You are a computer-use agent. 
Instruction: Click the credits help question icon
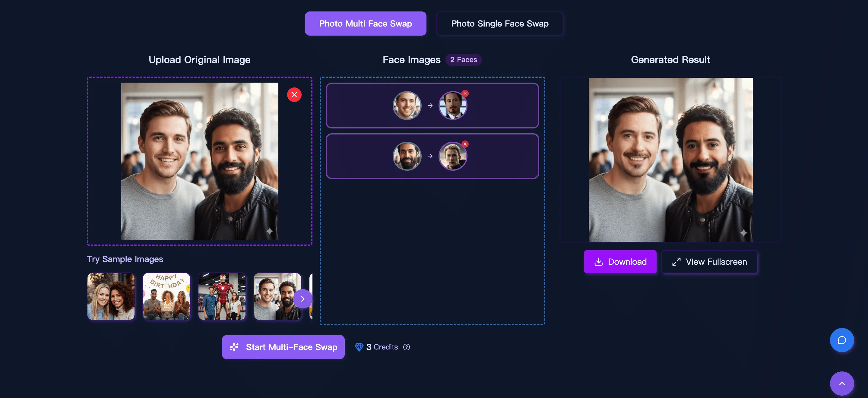pyautogui.click(x=406, y=347)
